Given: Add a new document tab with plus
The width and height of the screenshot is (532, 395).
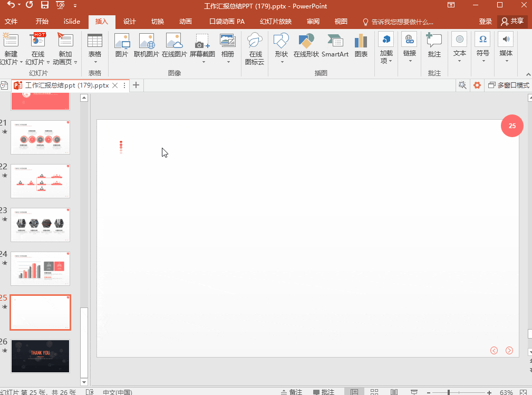Looking at the screenshot, I should click(136, 85).
